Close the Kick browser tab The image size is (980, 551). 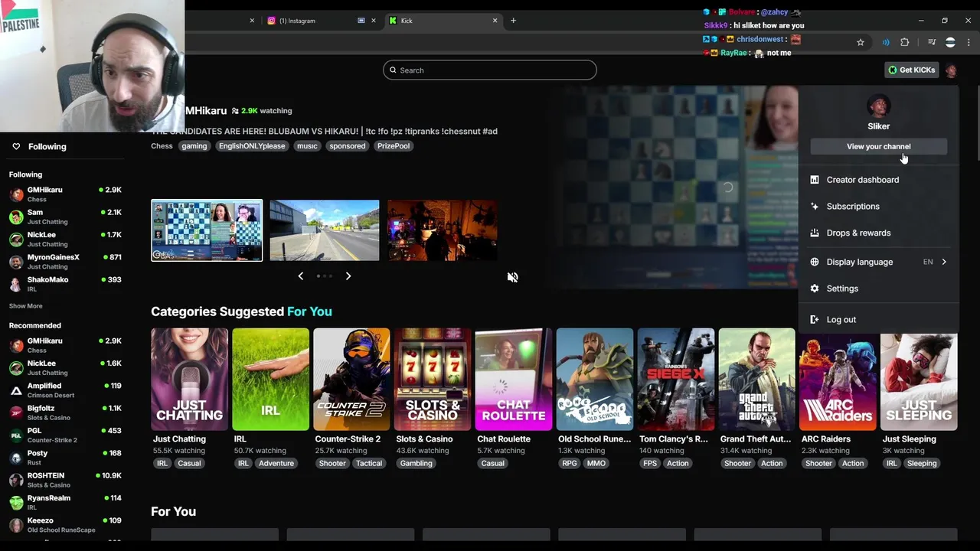click(x=495, y=21)
